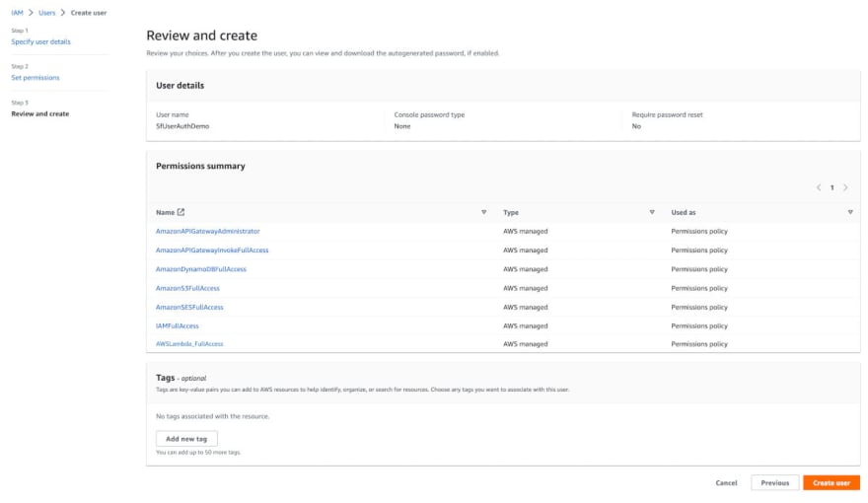Viewport: 868px width, 503px height.
Task: Open IAM breadcrumb link
Action: click(x=17, y=13)
